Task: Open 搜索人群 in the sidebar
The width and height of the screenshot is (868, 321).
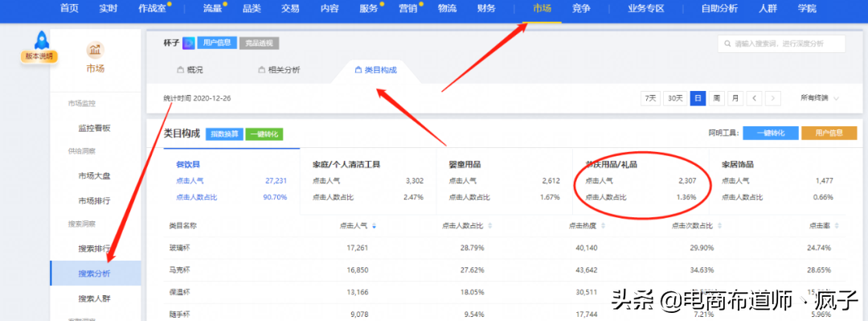Action: pos(95,298)
